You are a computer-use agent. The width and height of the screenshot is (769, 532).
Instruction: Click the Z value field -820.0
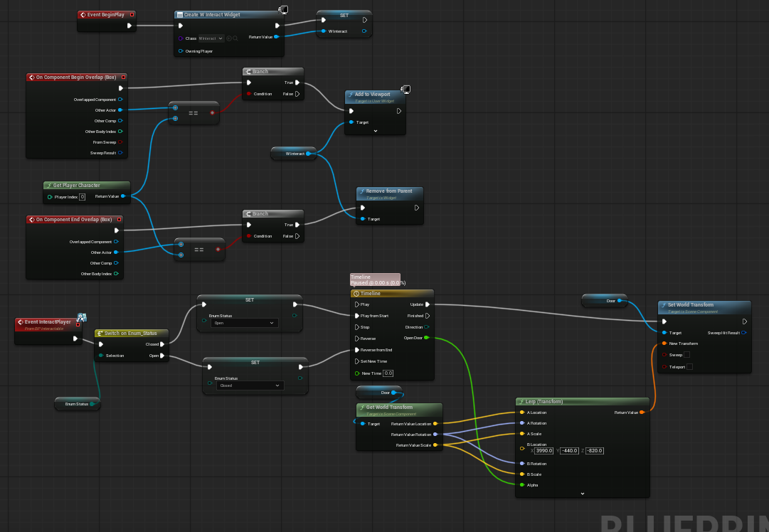595,451
